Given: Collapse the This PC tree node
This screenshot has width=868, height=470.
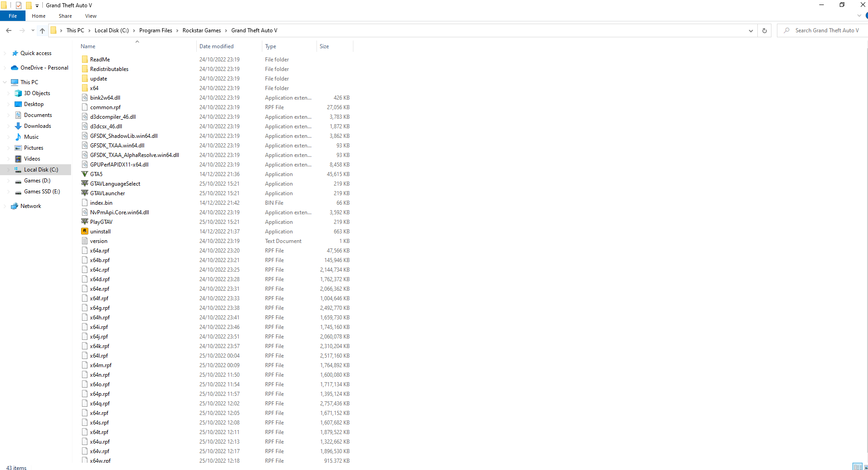Looking at the screenshot, I should [5, 82].
